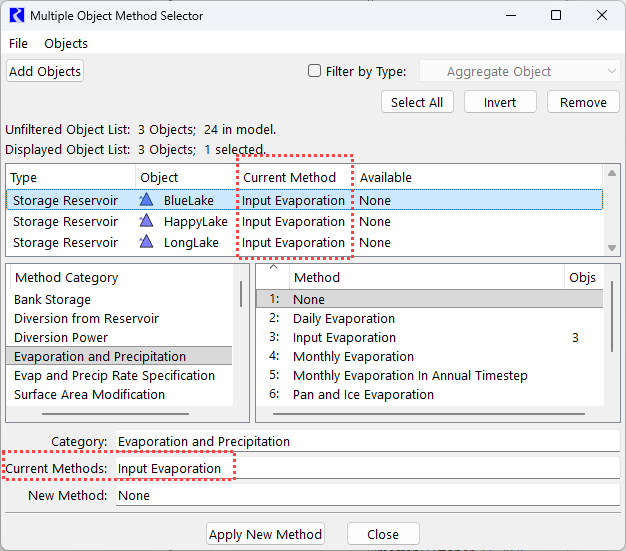Click the RiverWare app icon in title bar
The image size is (626, 551).
point(16,16)
